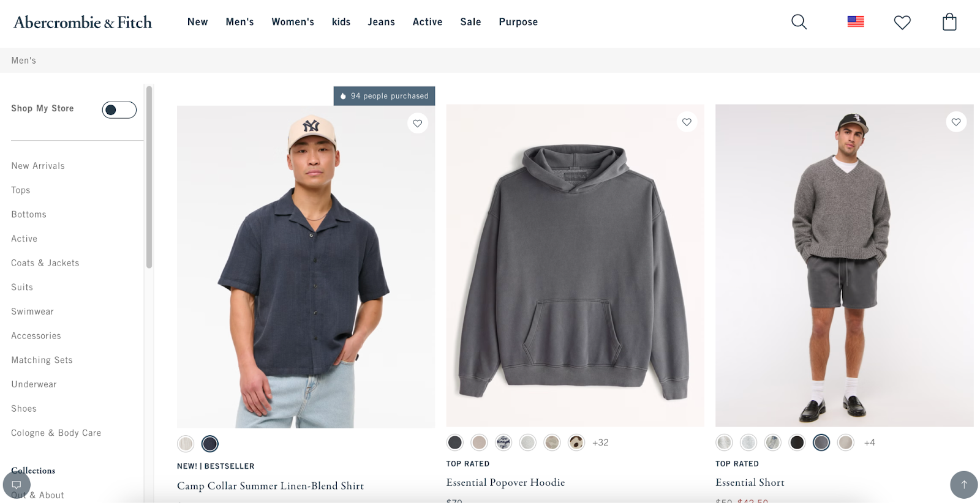
Task: Click the wishlist heart icon in header
Action: [902, 23]
